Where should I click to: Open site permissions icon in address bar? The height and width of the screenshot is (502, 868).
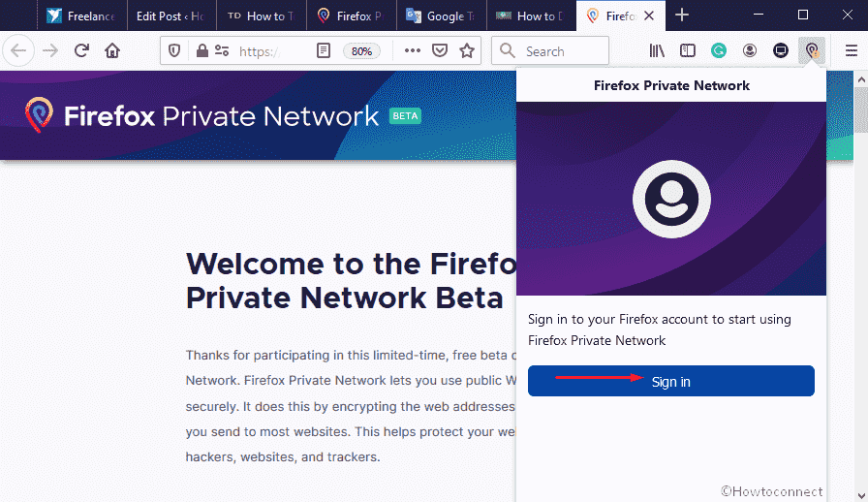click(x=222, y=51)
